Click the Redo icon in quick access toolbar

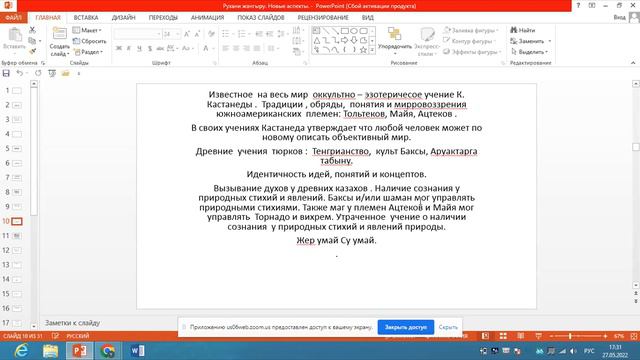pos(38,73)
